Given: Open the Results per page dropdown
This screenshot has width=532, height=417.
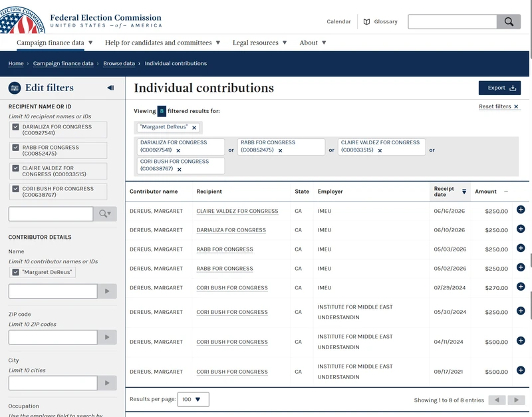Looking at the screenshot, I should coord(193,399).
